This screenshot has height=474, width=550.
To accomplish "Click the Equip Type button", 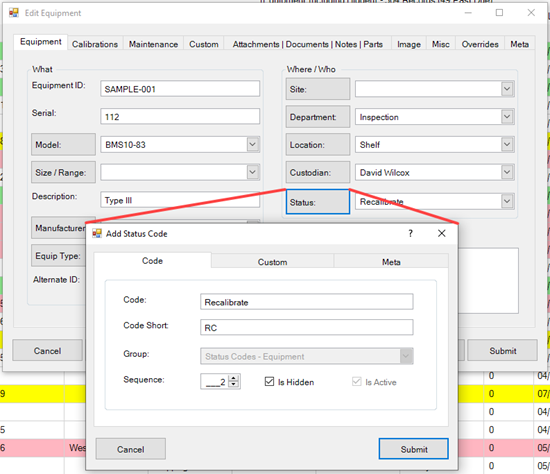I will pos(59,256).
